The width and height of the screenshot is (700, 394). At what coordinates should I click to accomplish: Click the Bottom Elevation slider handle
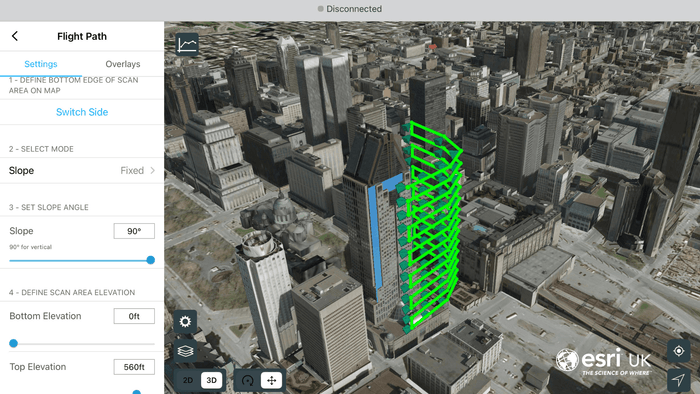[13, 343]
